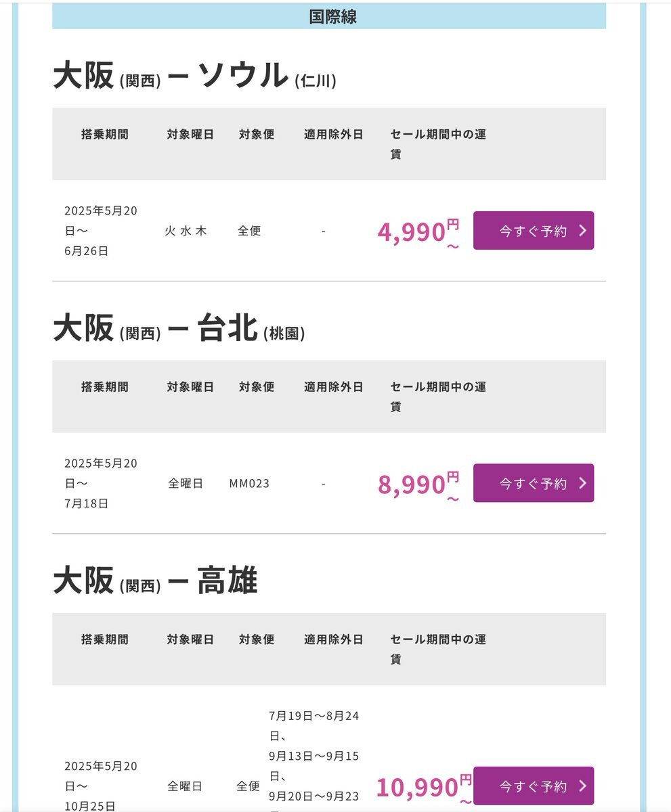The image size is (671, 812).
Task: Click Taipei boarding period ending 7月18日
Action: click(x=101, y=483)
